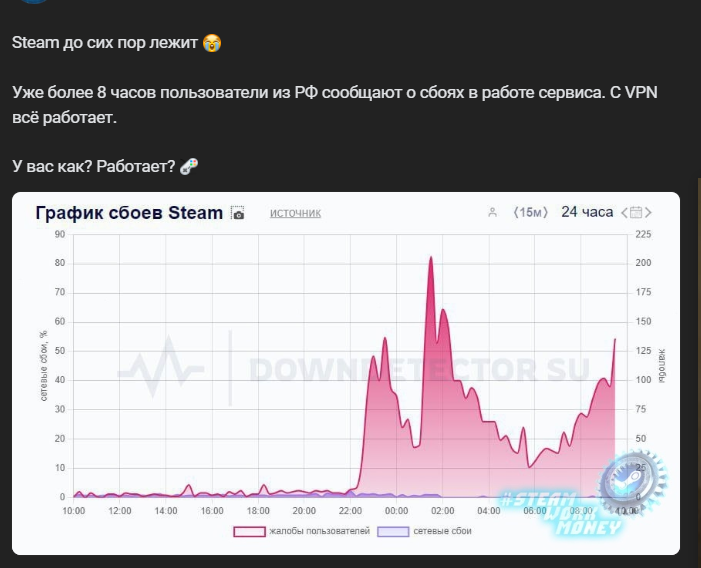Click the 'сетевые сбои, %' left axis title

(43, 366)
